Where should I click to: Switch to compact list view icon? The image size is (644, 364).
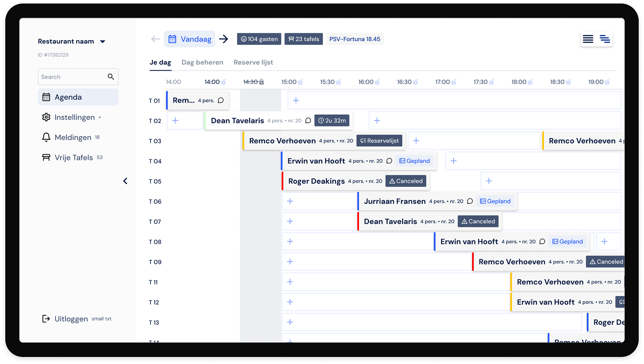[x=588, y=39]
